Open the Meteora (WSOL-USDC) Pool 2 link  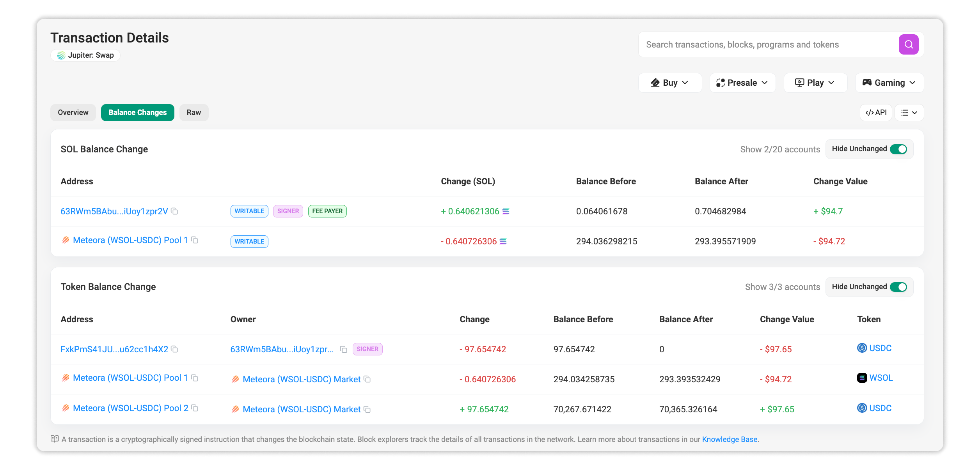point(131,408)
